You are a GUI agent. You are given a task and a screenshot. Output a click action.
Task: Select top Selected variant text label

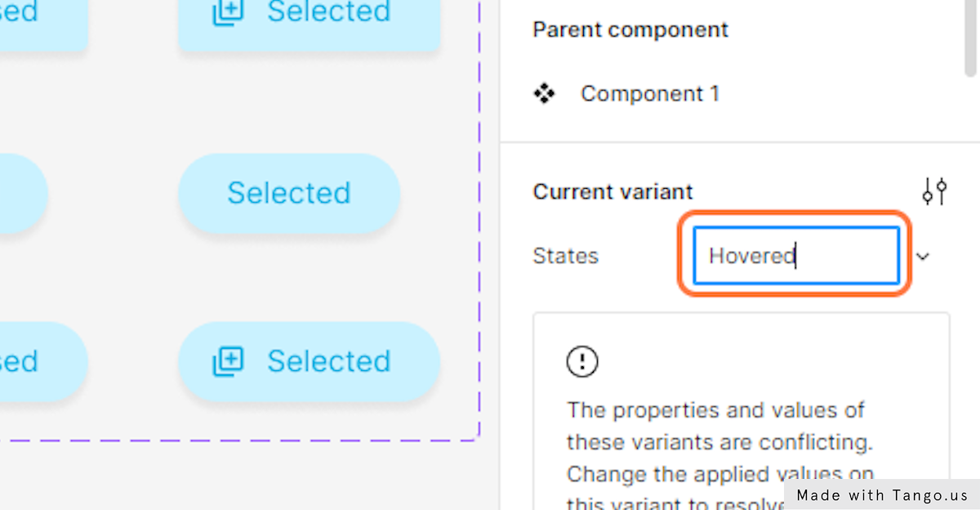tap(329, 12)
